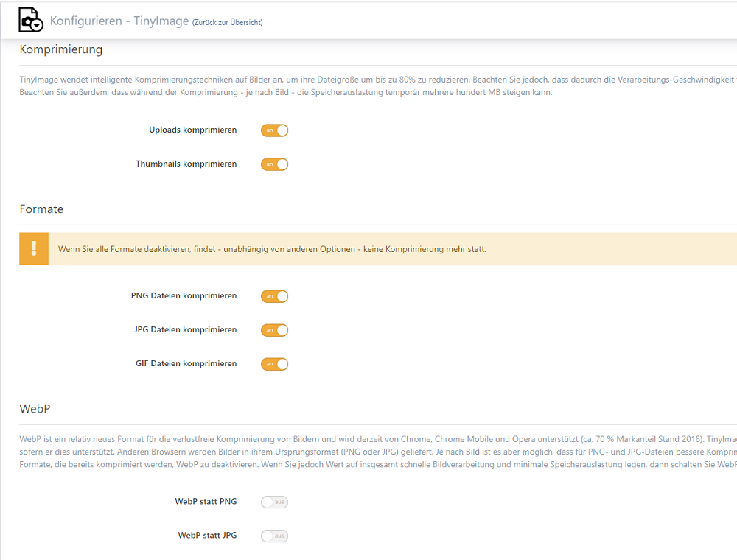Enable the 'WebP statt PNG' switch

[274, 503]
